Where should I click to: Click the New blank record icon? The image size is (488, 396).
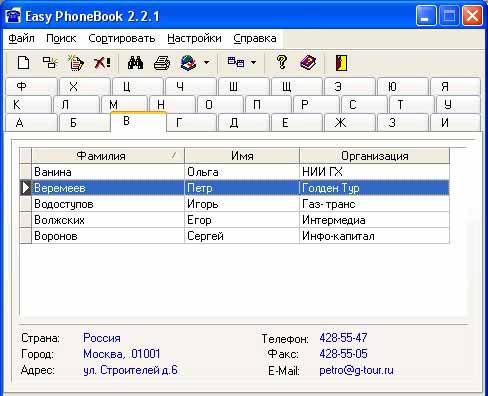point(23,63)
